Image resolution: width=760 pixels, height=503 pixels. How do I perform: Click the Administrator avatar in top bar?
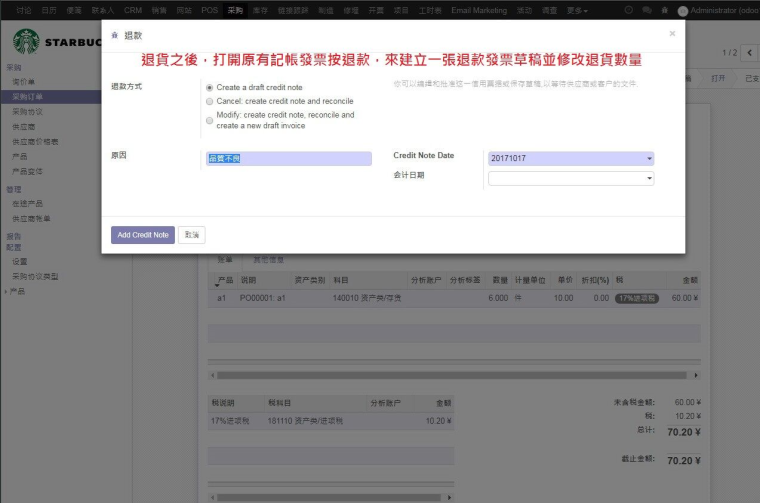click(682, 11)
